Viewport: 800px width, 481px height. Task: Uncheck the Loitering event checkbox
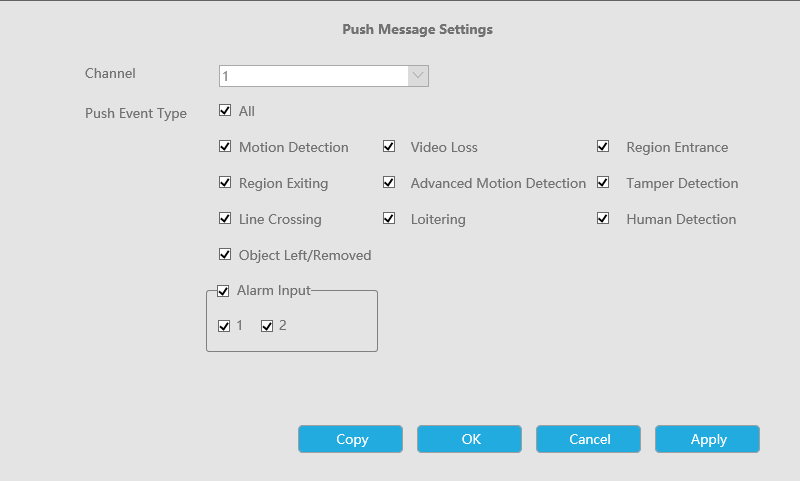click(x=389, y=219)
